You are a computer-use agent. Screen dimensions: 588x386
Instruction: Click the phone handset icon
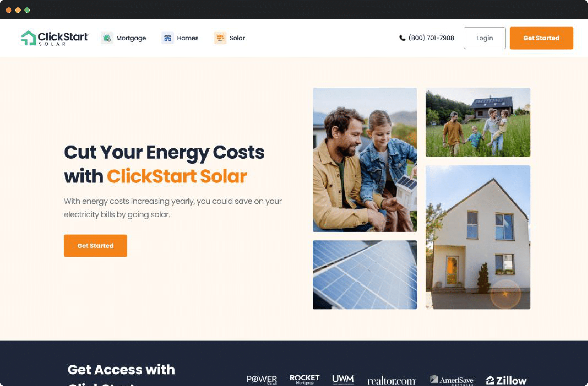point(402,38)
